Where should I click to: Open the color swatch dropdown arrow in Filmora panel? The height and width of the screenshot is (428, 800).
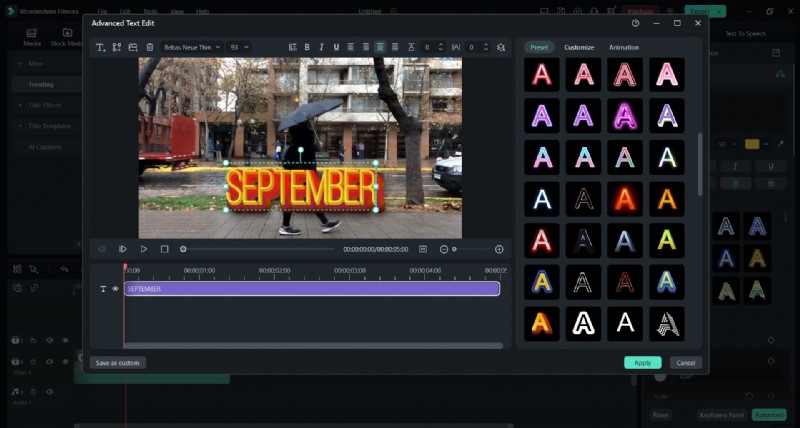click(766, 144)
